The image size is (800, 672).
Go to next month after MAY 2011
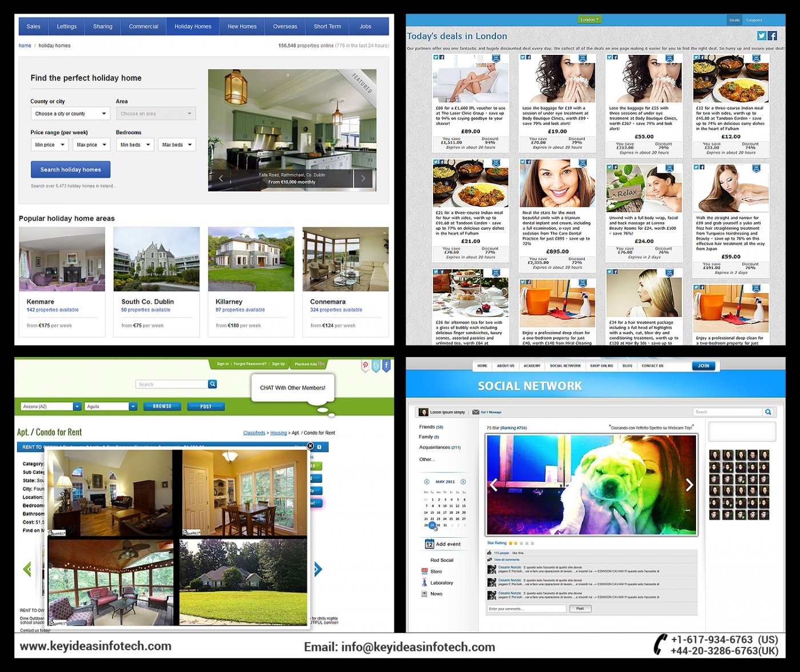(463, 482)
